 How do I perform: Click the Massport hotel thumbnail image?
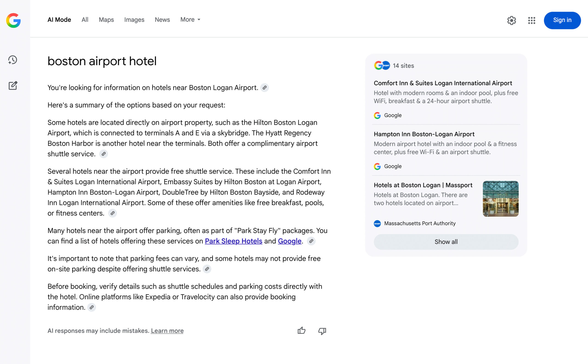tap(500, 199)
